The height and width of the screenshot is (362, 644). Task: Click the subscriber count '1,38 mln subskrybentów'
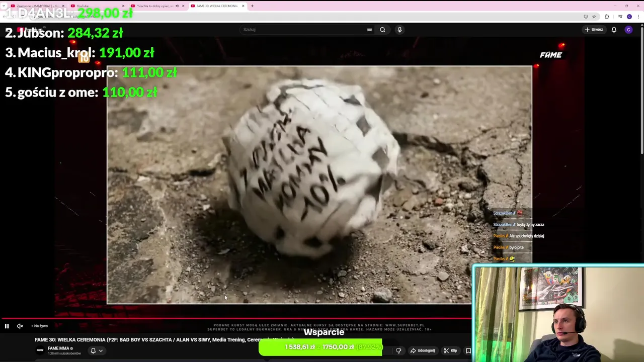pos(64,354)
